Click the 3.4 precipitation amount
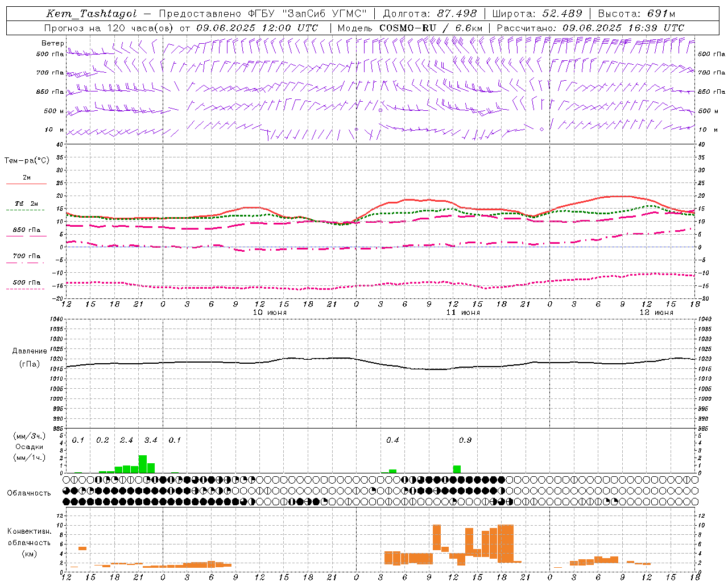 pyautogui.click(x=151, y=440)
